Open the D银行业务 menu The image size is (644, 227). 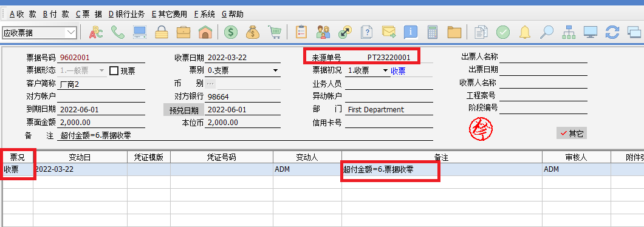click(x=126, y=15)
